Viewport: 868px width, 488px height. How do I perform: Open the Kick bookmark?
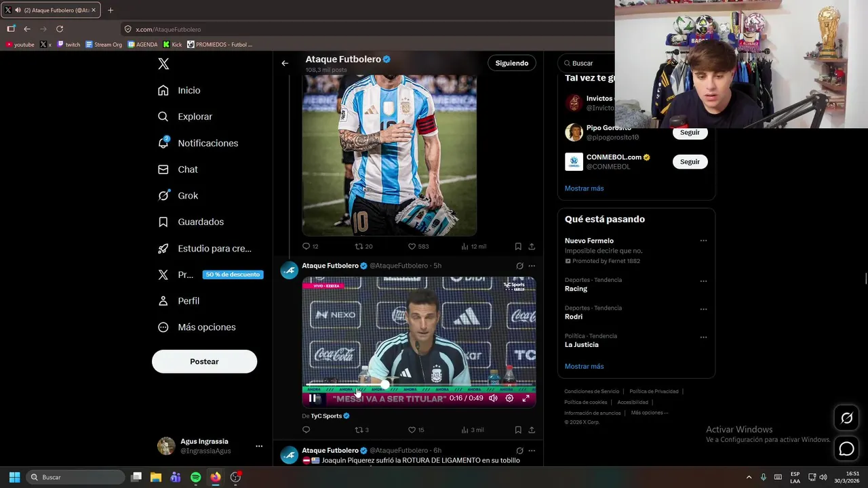point(172,45)
